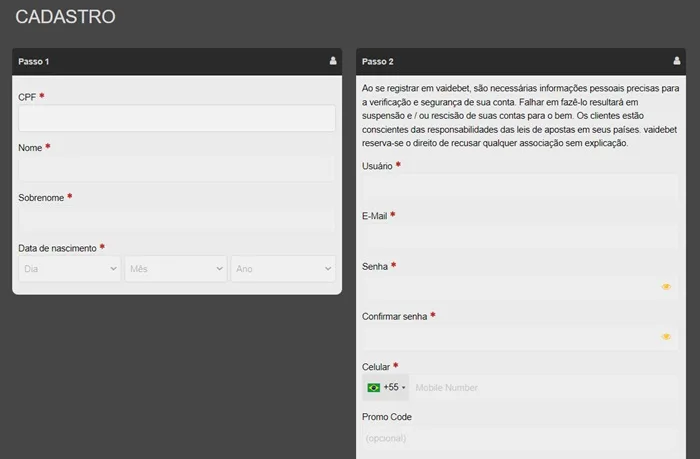The image size is (700, 459).
Task: Focus the CPF input field
Action: (x=177, y=118)
